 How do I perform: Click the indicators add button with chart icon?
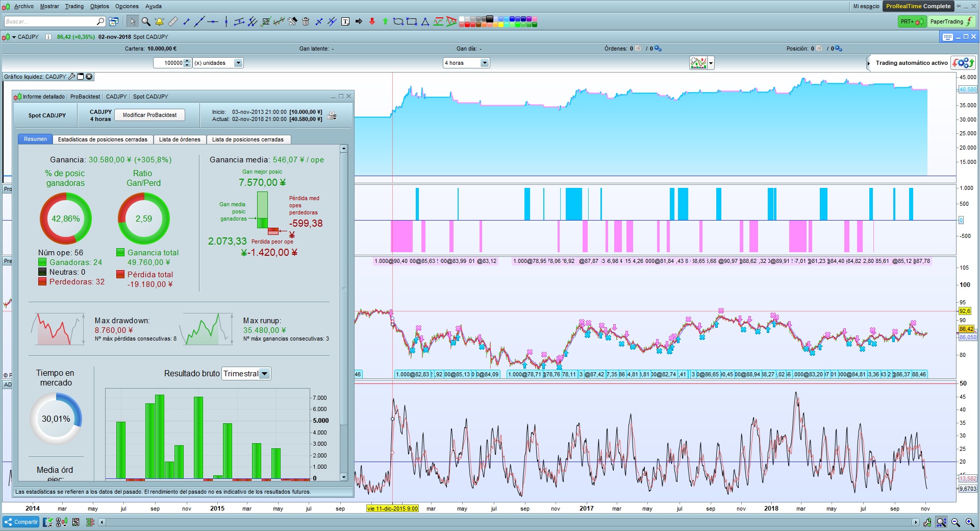[698, 63]
